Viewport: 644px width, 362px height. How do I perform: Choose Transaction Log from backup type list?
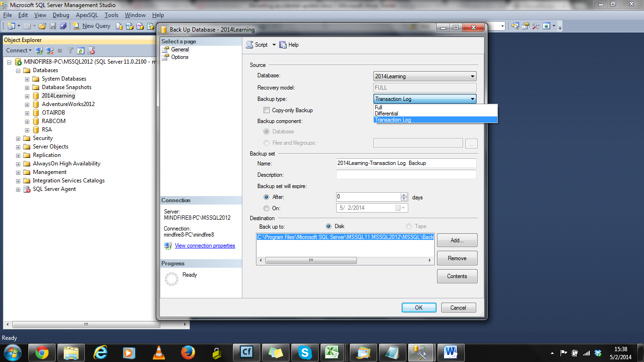click(436, 120)
